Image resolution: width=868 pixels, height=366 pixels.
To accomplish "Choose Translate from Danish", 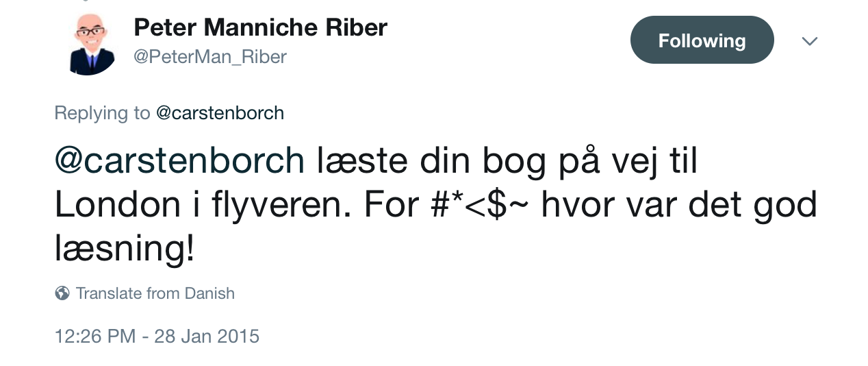I will pos(155,293).
